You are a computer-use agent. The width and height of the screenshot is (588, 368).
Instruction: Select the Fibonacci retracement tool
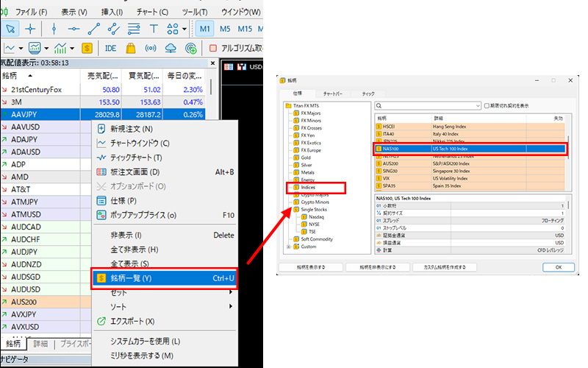point(134,29)
